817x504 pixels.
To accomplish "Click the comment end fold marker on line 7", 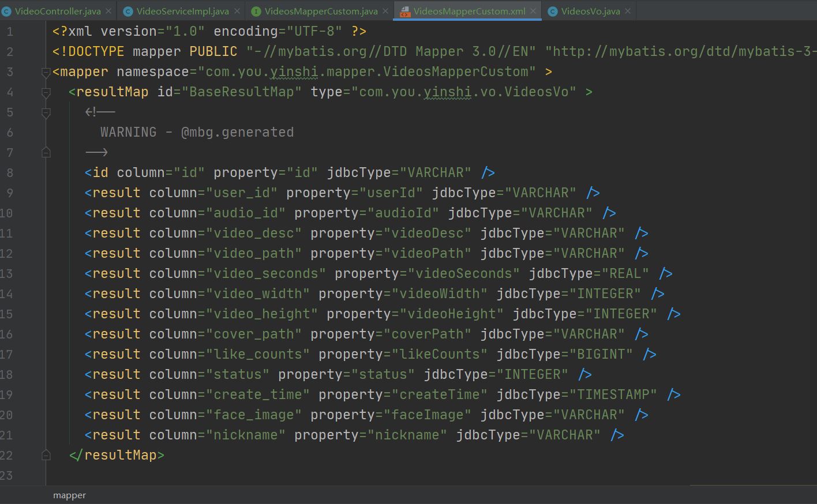I will [46, 152].
